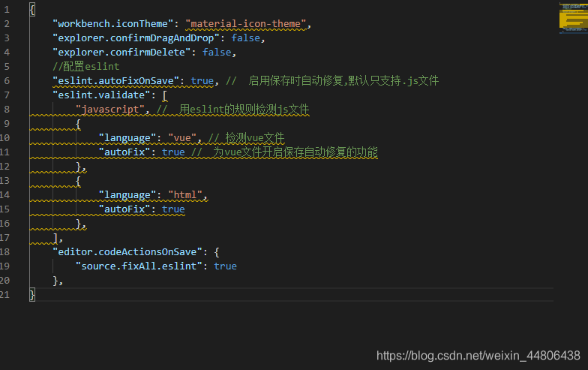The width and height of the screenshot is (588, 370).
Task: Click the "eslint.autoFixOnSave" key
Action: (x=115, y=81)
